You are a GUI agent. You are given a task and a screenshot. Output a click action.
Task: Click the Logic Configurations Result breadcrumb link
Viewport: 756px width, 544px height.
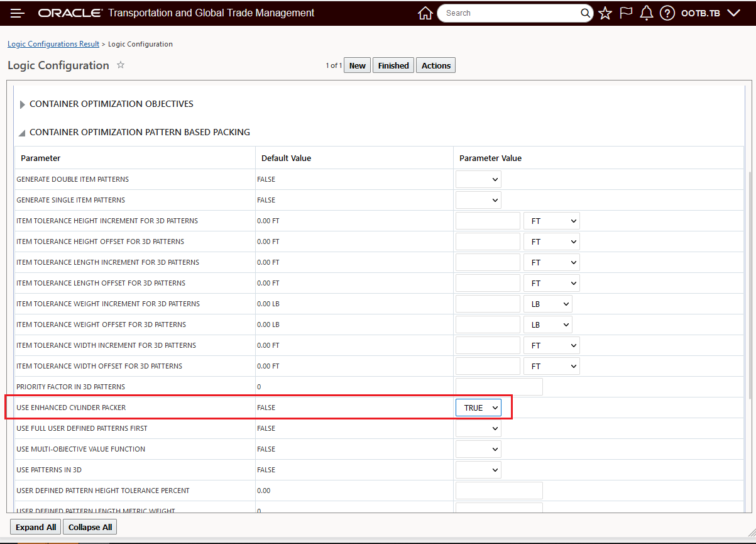(53, 44)
